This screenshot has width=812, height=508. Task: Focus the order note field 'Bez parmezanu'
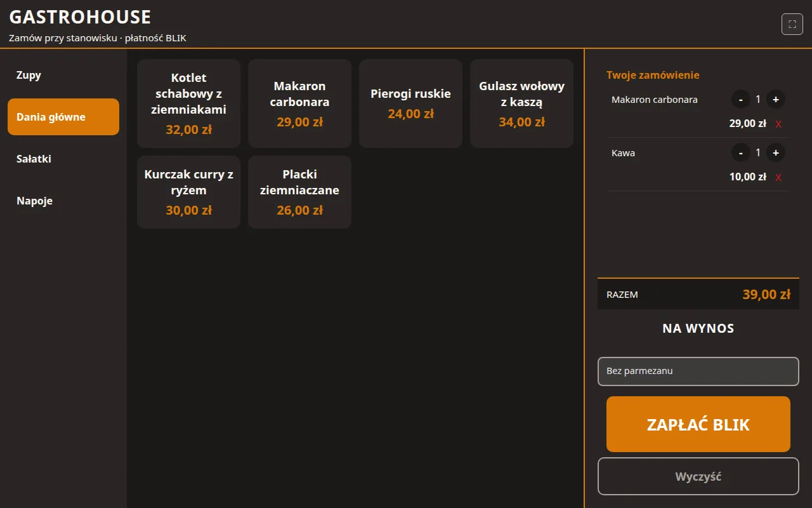(698, 371)
